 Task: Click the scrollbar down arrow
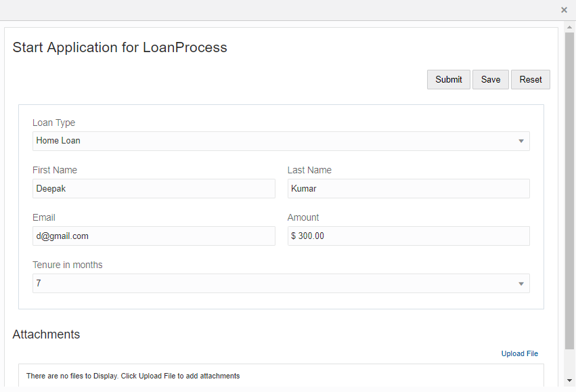point(570,380)
